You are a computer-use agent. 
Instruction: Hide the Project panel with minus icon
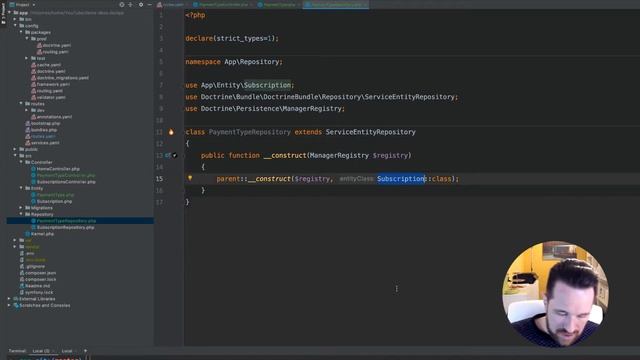click(149, 4)
